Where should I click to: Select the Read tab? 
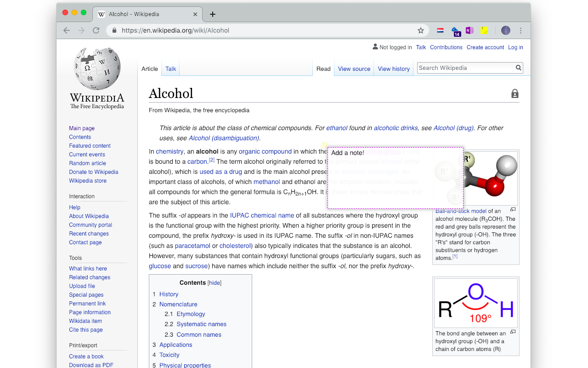323,69
